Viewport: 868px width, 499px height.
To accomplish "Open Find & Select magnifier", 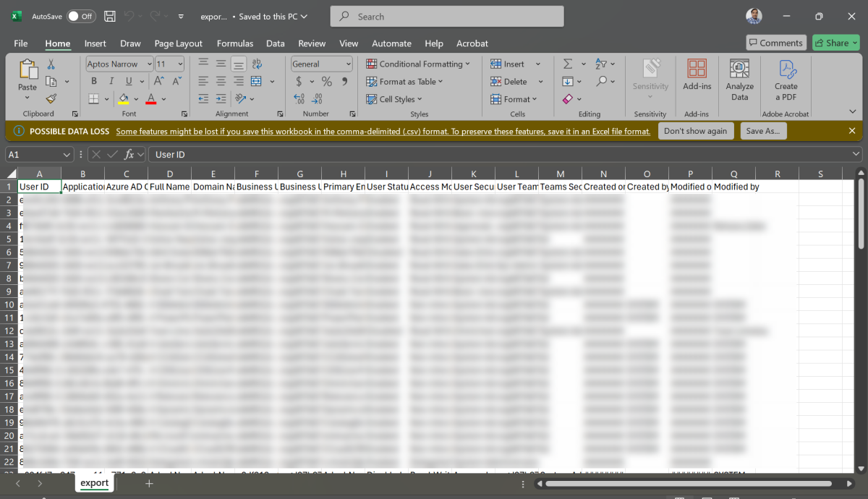I will [601, 82].
